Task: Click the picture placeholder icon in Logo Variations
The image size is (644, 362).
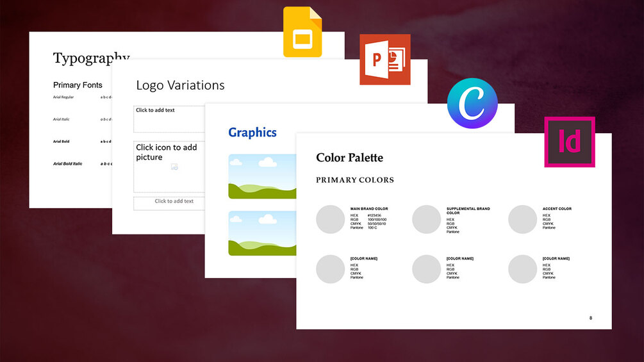Action: click(x=174, y=167)
